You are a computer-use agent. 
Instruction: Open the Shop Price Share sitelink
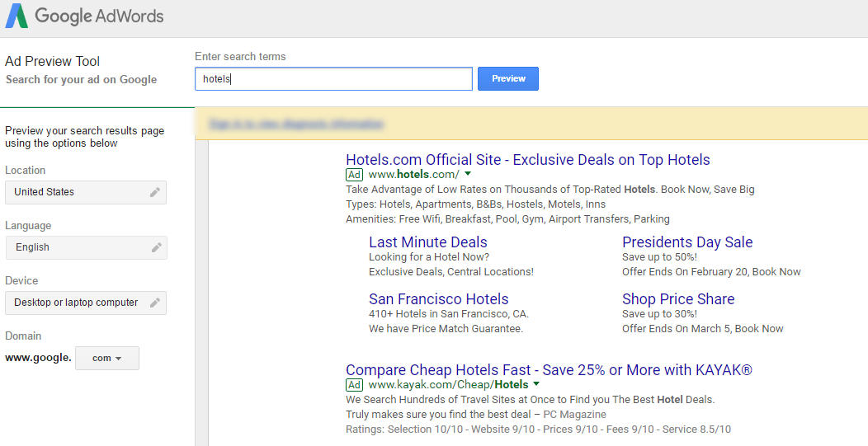(x=678, y=299)
